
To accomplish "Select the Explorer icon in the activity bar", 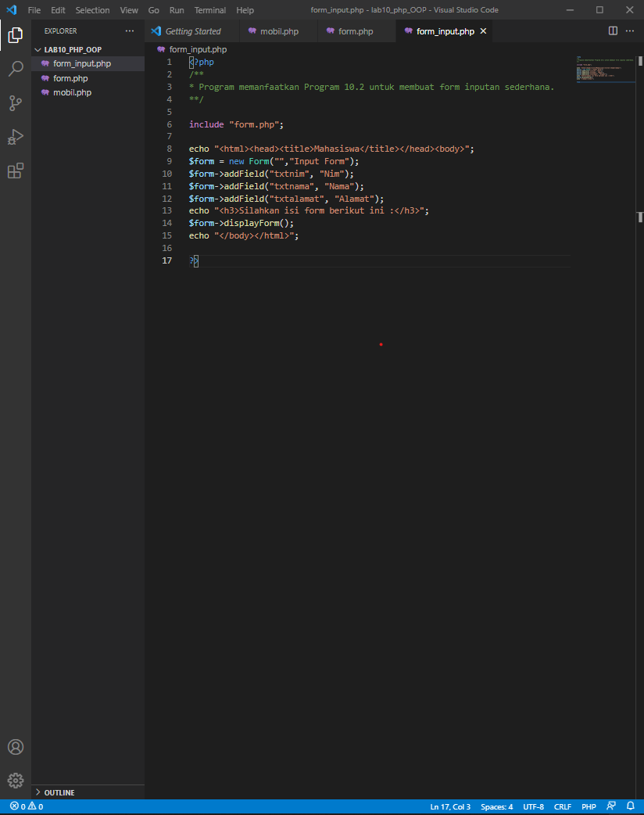I will point(16,35).
